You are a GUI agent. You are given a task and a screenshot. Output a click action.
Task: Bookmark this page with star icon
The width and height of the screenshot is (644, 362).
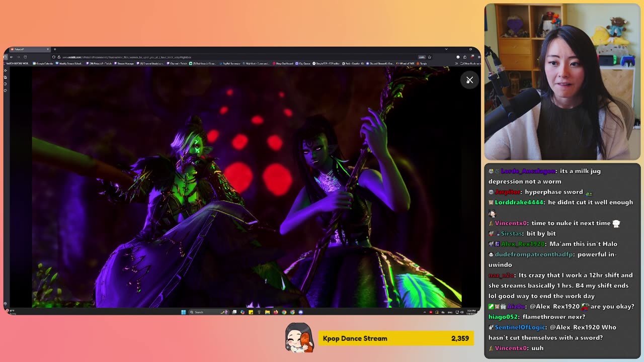click(x=429, y=57)
